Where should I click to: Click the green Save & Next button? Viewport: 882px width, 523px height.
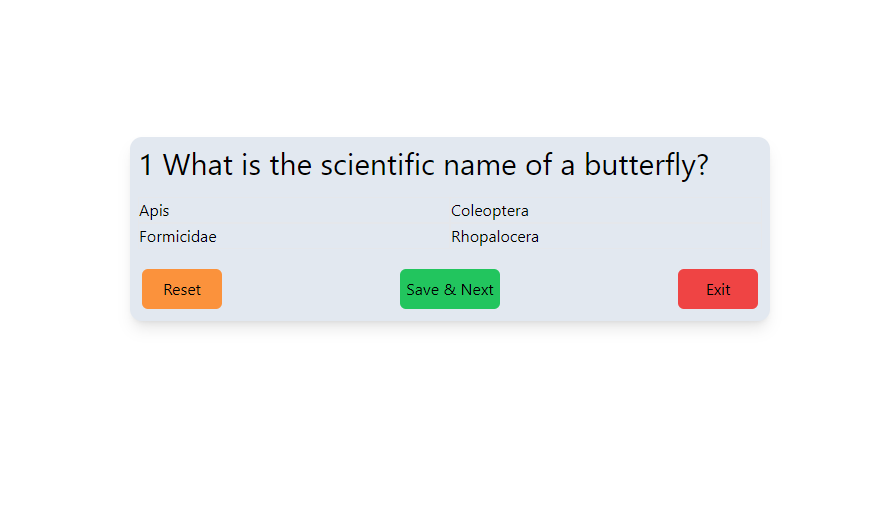[x=449, y=289]
